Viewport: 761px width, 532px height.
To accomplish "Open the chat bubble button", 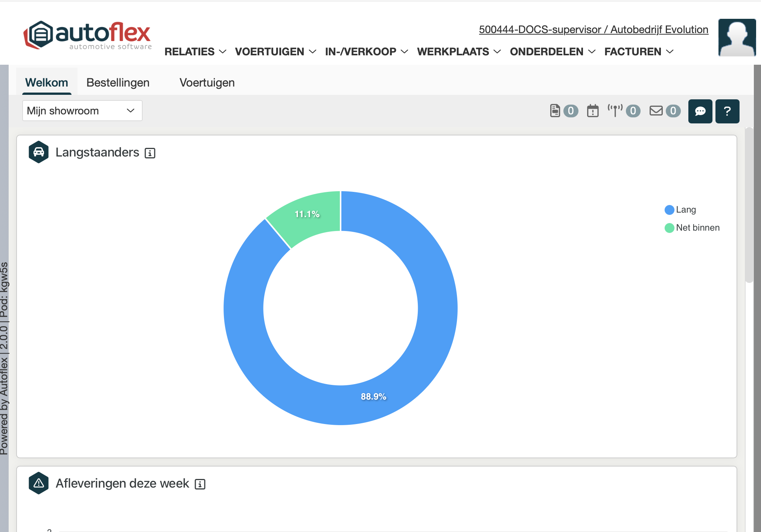I will (700, 111).
